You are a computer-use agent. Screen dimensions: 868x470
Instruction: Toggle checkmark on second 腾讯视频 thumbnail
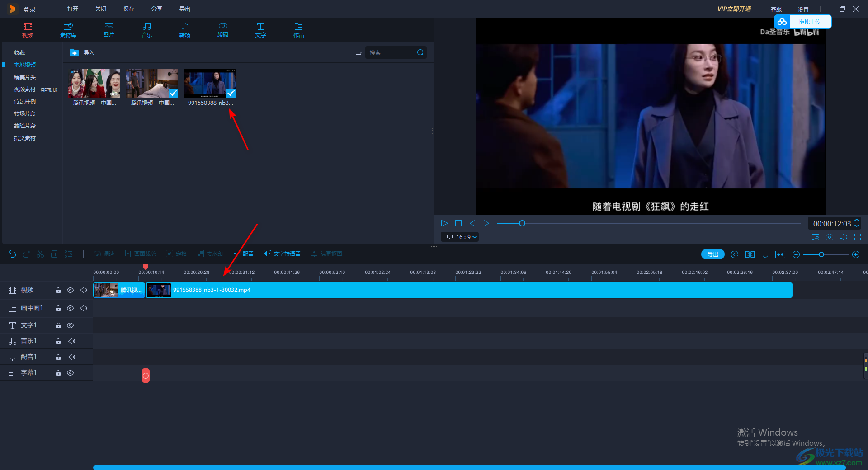pyautogui.click(x=173, y=93)
